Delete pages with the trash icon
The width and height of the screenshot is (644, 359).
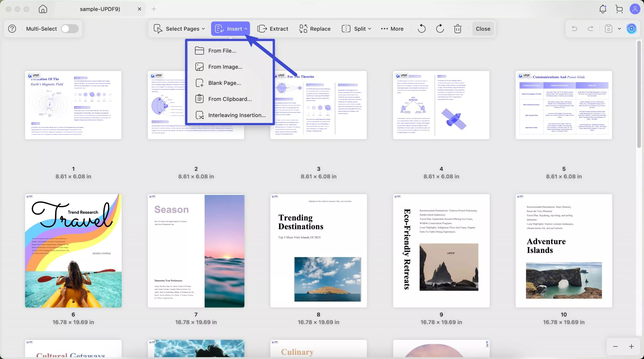(458, 29)
